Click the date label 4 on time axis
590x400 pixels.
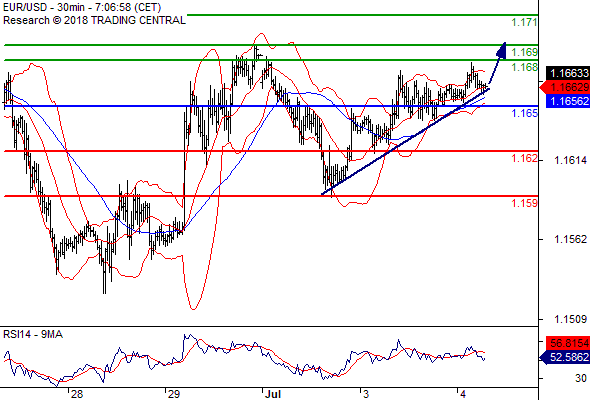463,394
